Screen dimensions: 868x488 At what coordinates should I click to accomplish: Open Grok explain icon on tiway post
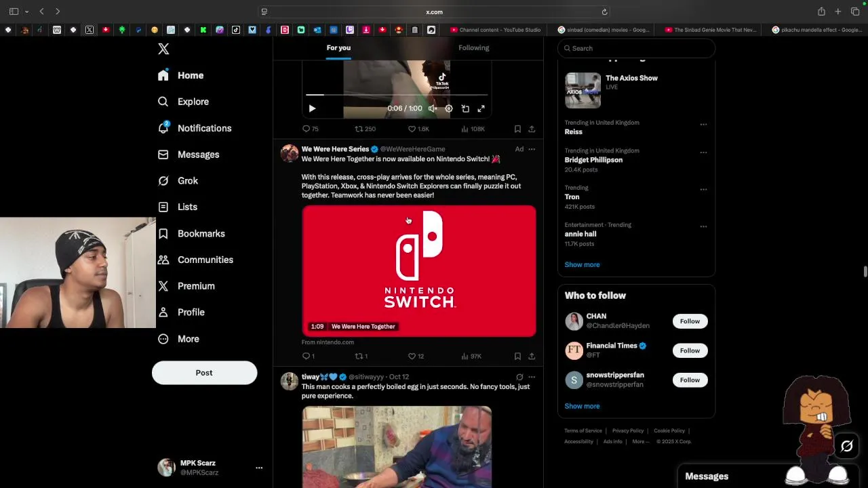pyautogui.click(x=519, y=377)
